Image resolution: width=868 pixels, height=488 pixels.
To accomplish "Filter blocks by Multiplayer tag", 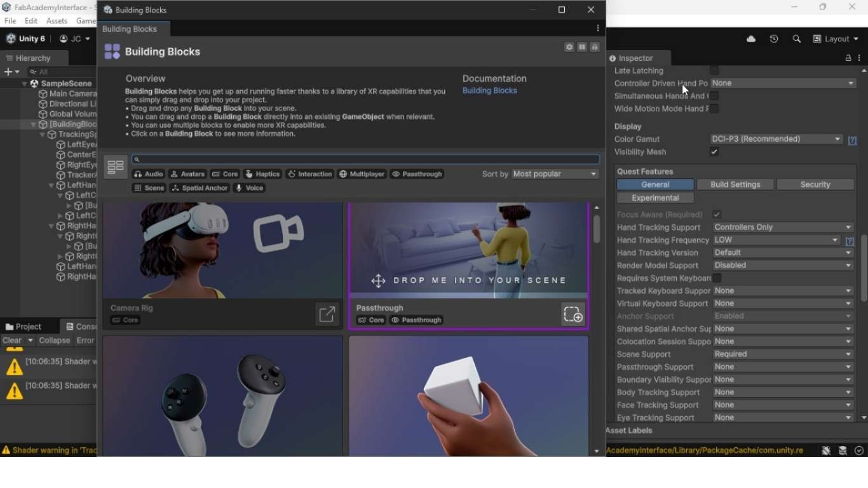I will pyautogui.click(x=362, y=174).
